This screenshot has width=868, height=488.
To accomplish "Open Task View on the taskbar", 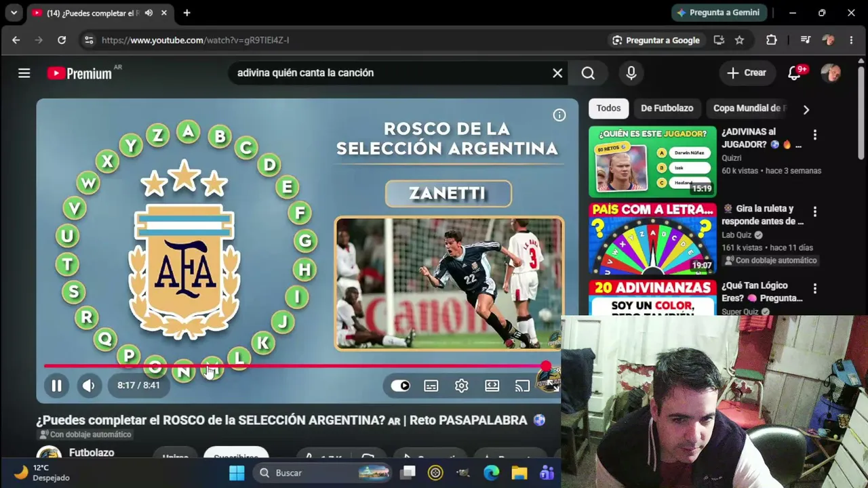I will [408, 472].
